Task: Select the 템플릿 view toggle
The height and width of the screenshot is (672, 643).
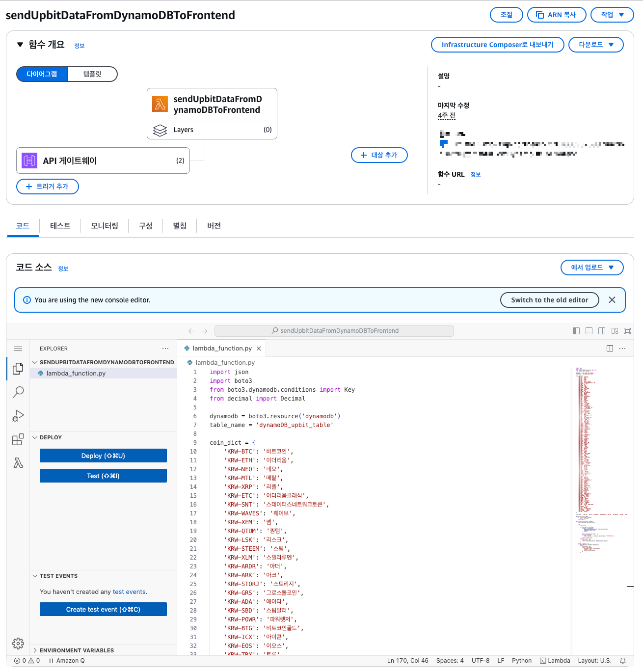Action: (92, 74)
